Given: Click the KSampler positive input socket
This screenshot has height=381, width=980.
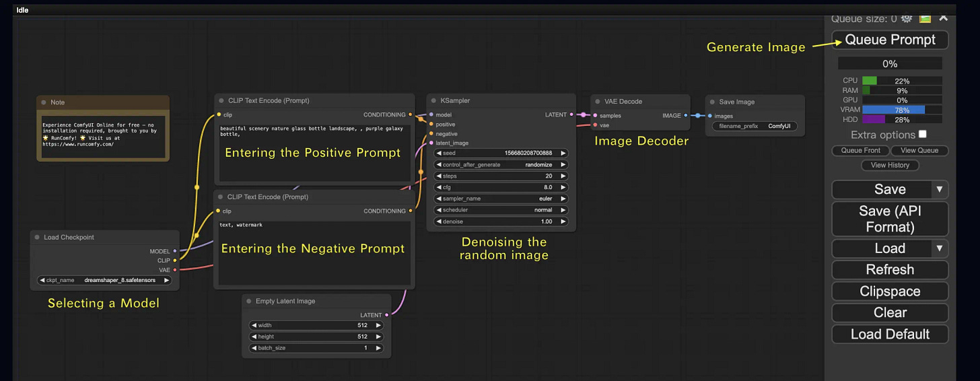Looking at the screenshot, I should (431, 125).
